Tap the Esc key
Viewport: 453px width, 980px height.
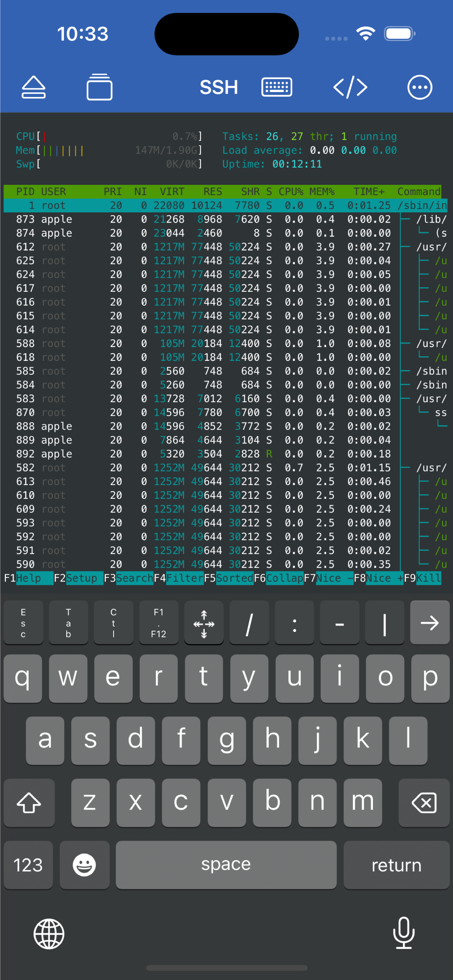[23, 623]
